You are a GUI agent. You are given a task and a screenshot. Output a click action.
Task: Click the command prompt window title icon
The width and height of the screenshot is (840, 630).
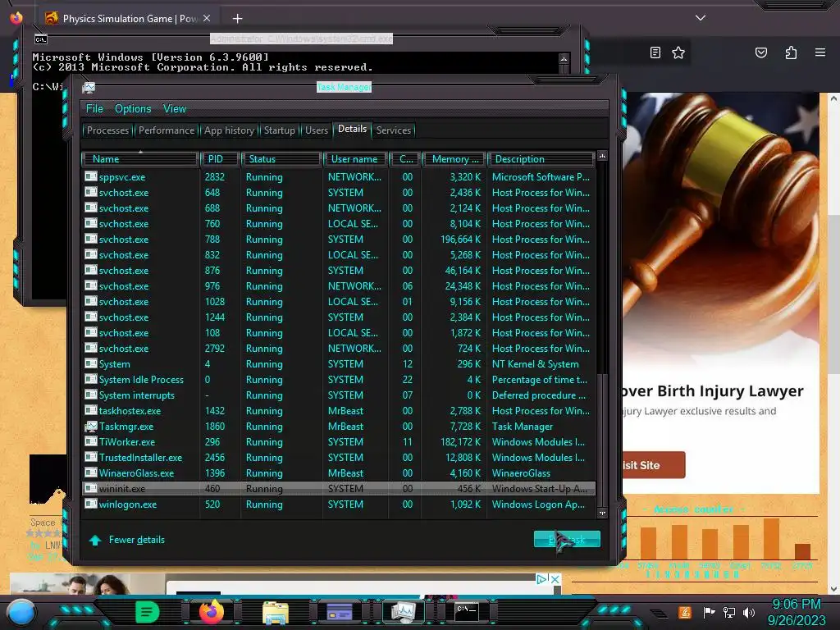pyautogui.click(x=41, y=39)
